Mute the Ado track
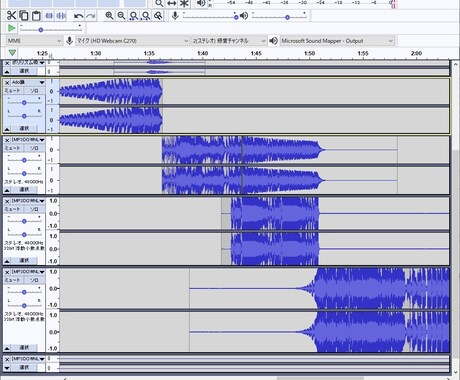Viewport: 460px width, 380px height. (x=13, y=91)
